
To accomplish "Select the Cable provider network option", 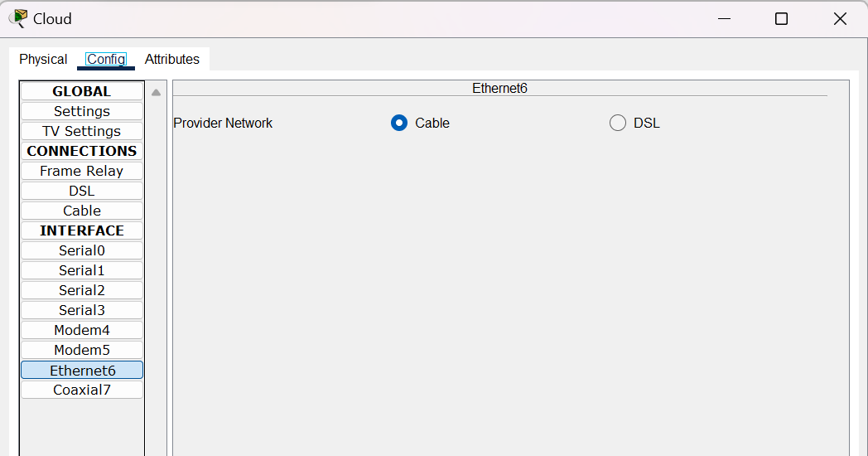I will coord(399,123).
